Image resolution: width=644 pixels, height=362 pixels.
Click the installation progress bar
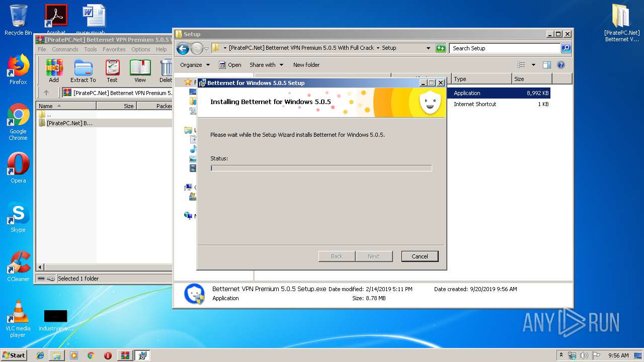[321, 168]
